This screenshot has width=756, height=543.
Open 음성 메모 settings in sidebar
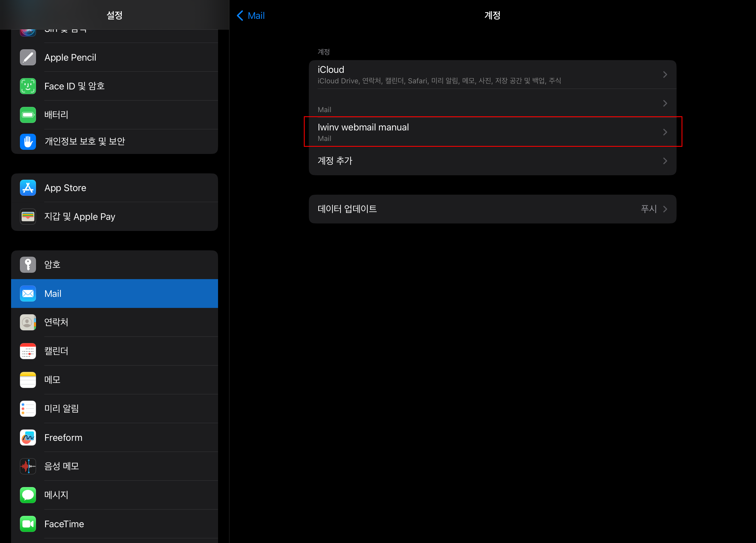point(114,466)
